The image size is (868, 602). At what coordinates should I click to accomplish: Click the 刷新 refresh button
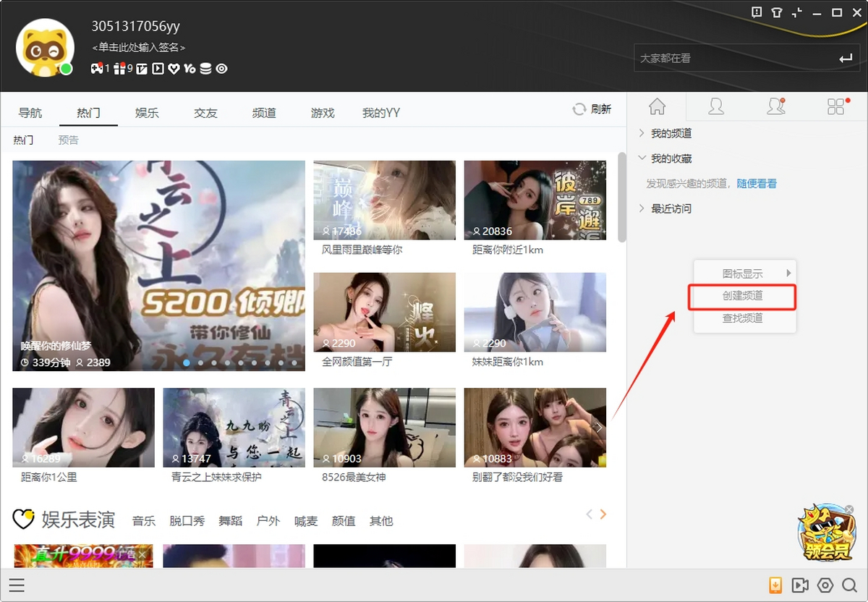point(592,109)
